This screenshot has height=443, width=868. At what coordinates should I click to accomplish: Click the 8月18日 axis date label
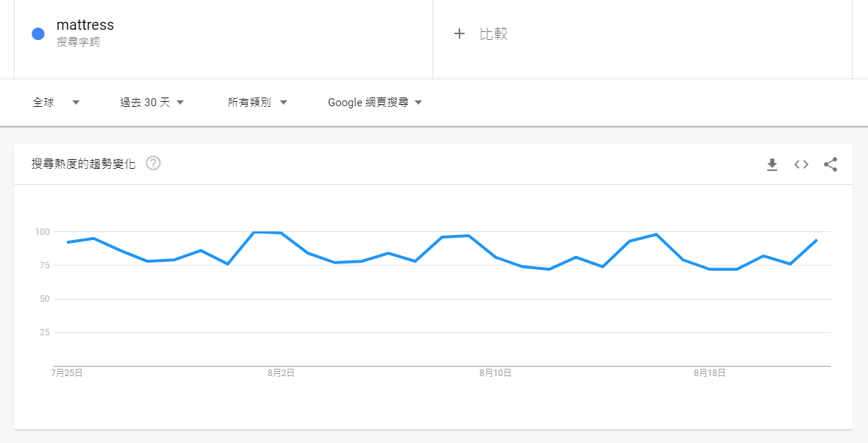tap(710, 373)
